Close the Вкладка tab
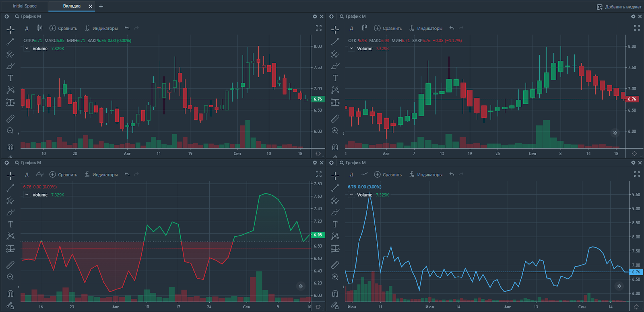Viewport: 644px width, 312px height. 91,6
